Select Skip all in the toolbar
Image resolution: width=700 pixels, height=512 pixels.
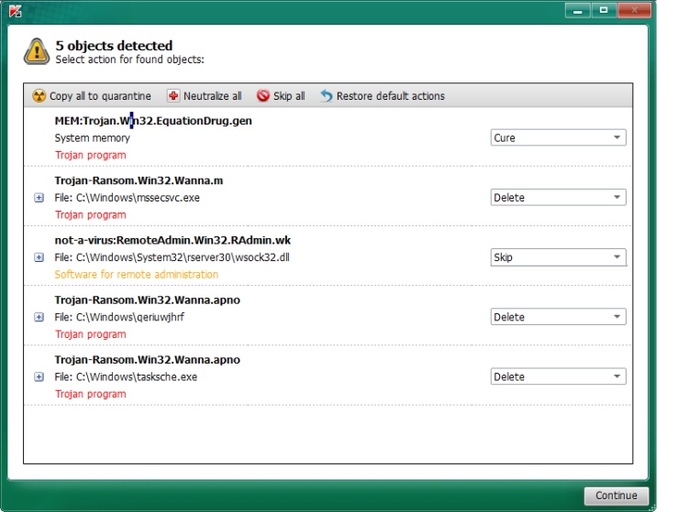[281, 96]
